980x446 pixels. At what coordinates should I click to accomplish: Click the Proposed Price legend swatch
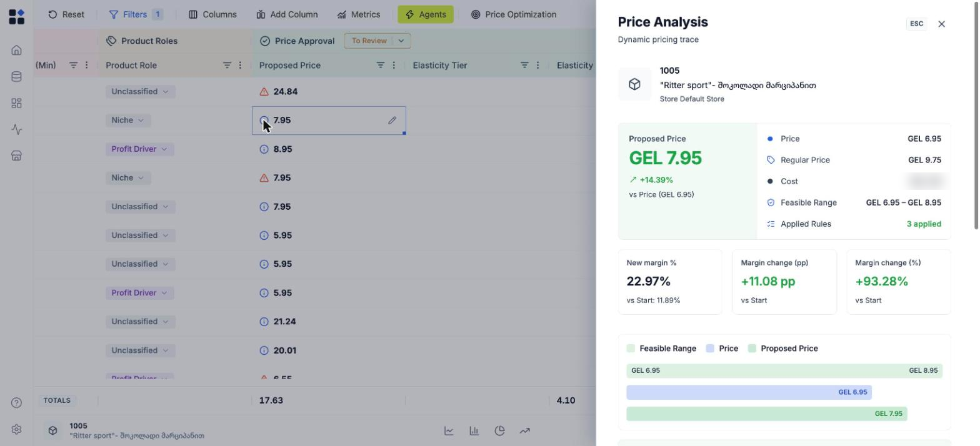pyautogui.click(x=752, y=349)
